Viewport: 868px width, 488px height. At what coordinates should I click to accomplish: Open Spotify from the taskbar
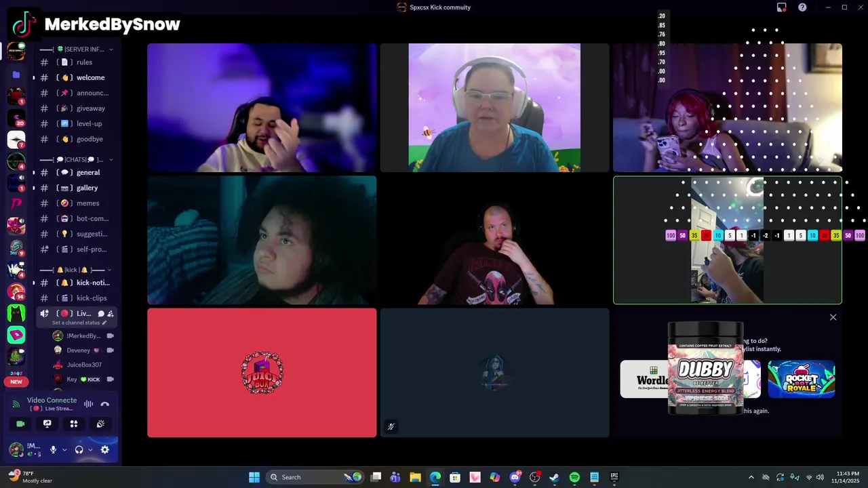pyautogui.click(x=574, y=477)
